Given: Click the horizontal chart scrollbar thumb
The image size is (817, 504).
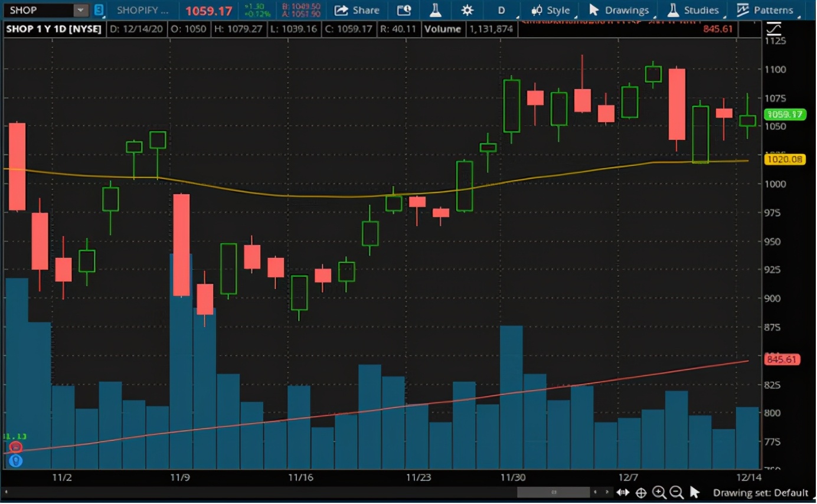Looking at the screenshot, I should tap(553, 492).
